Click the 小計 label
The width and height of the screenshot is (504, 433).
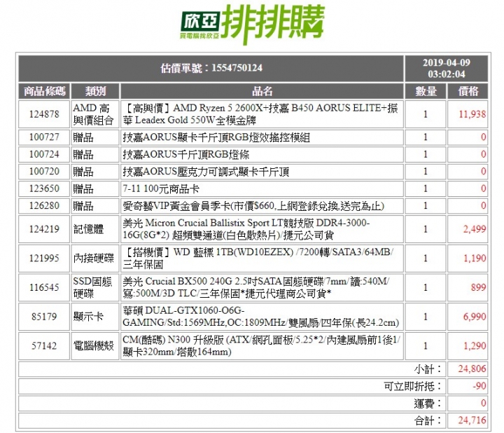(428, 369)
